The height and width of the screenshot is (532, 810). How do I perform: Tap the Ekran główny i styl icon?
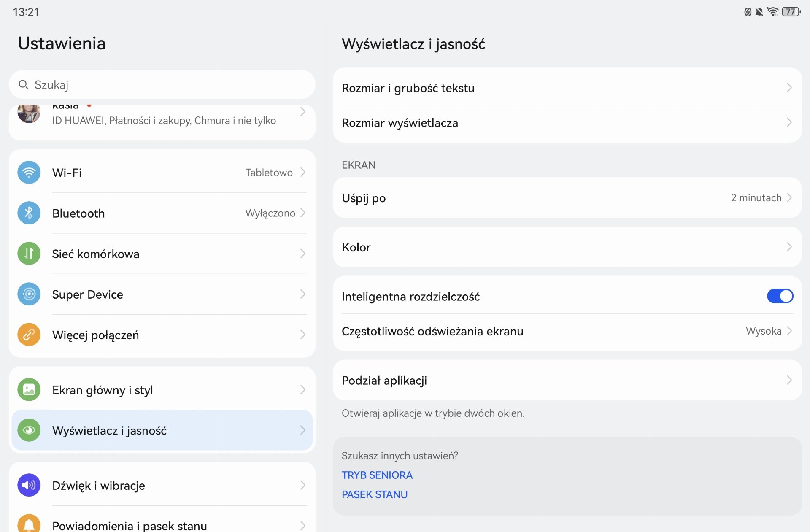(29, 389)
